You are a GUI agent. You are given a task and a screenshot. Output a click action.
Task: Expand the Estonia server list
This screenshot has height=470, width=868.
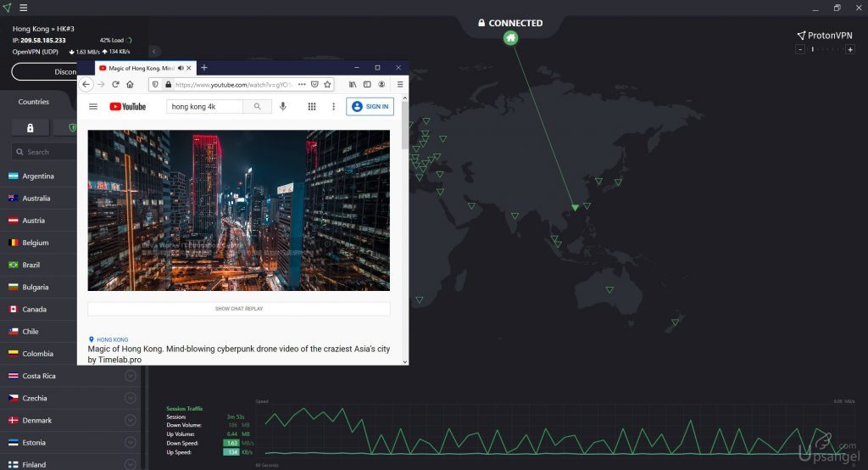(130, 442)
